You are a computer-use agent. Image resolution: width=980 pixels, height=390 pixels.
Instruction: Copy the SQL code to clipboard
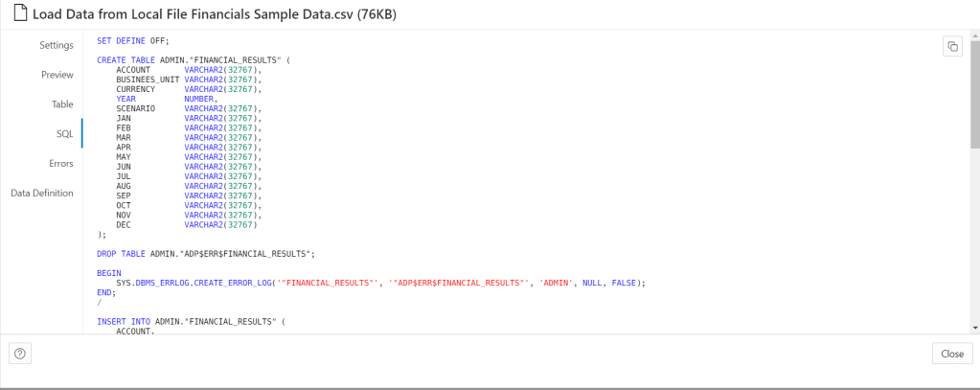(952, 47)
